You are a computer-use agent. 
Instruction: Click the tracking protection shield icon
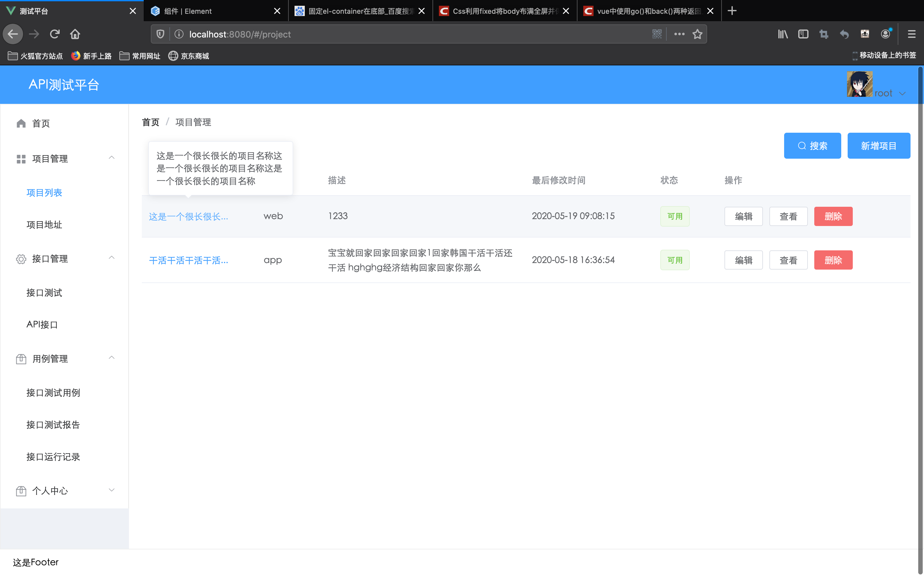pos(160,34)
